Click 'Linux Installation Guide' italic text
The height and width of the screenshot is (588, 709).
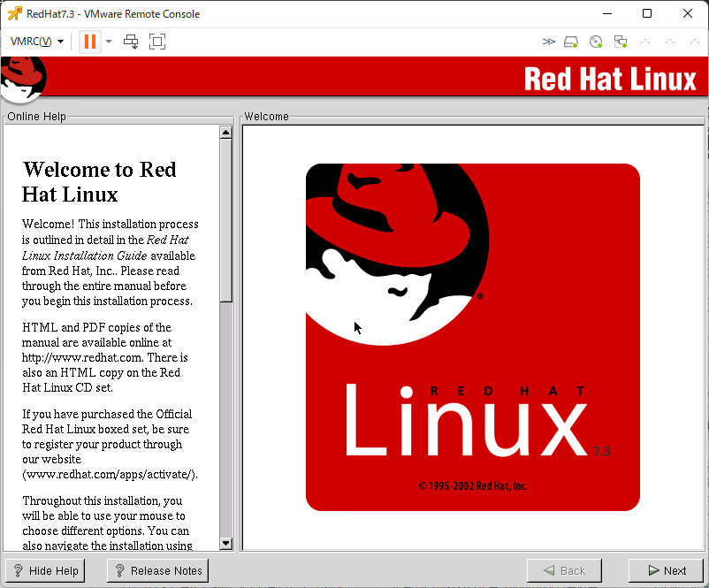(85, 256)
